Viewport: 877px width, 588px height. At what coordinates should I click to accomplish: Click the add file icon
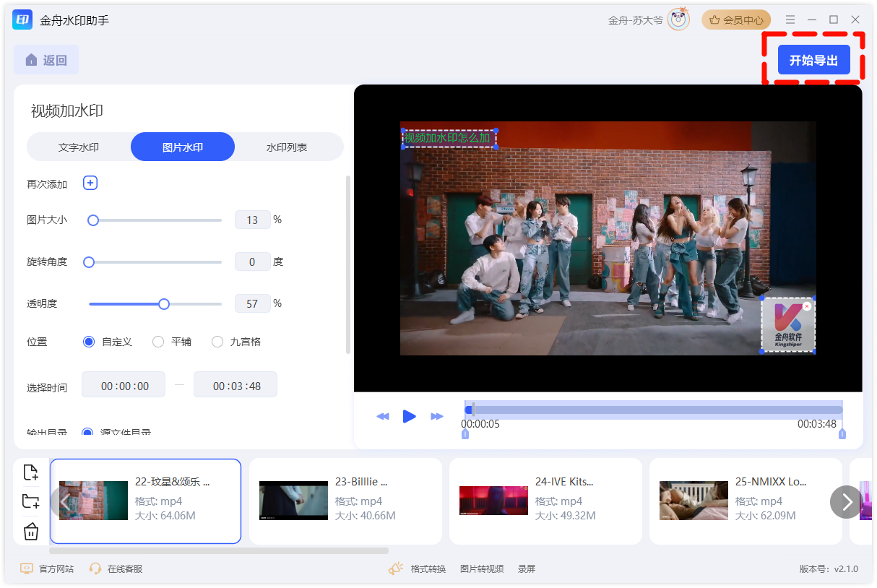tap(30, 473)
